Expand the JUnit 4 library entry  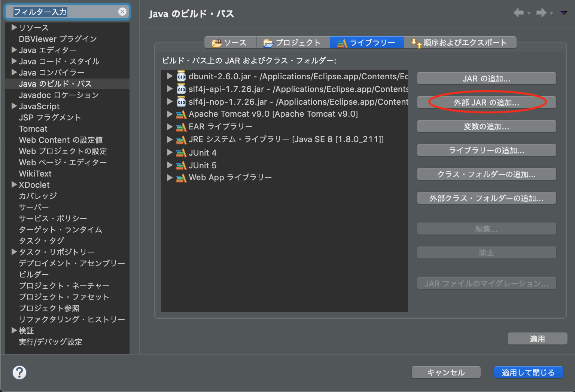170,153
